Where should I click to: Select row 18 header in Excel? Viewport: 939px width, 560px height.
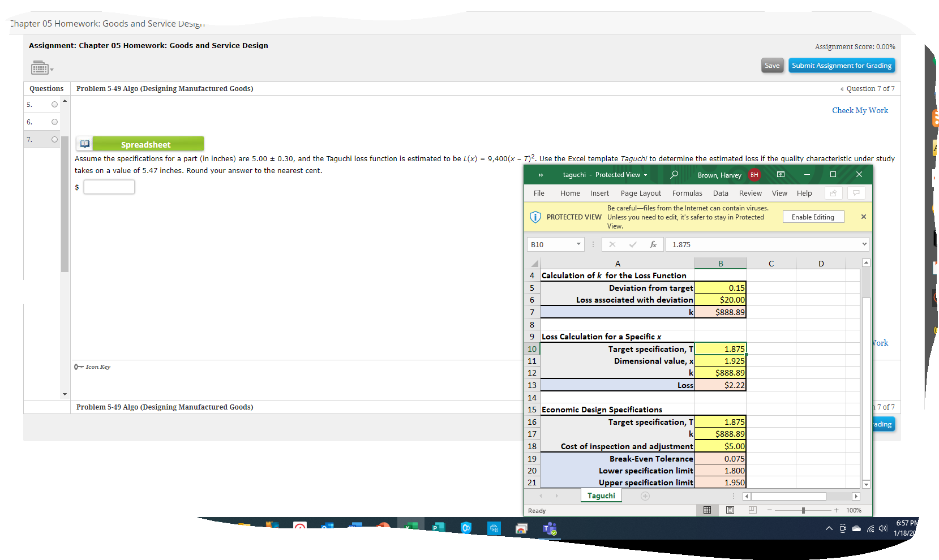532,446
